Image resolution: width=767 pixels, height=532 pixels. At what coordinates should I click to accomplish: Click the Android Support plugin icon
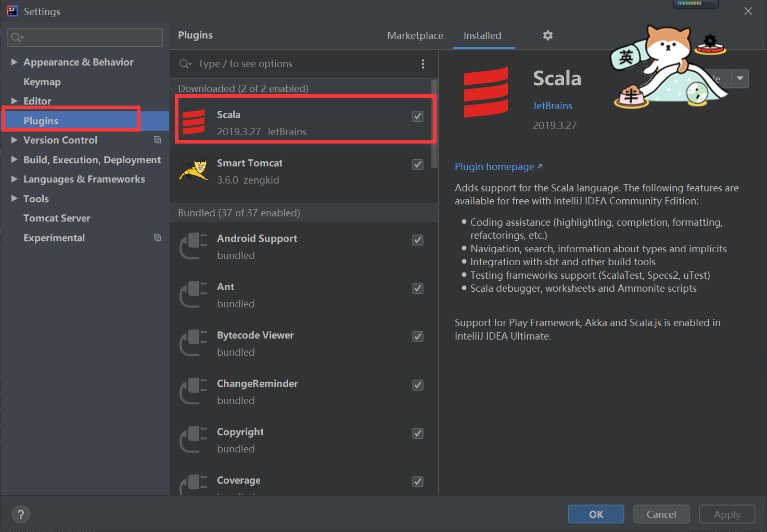(194, 245)
